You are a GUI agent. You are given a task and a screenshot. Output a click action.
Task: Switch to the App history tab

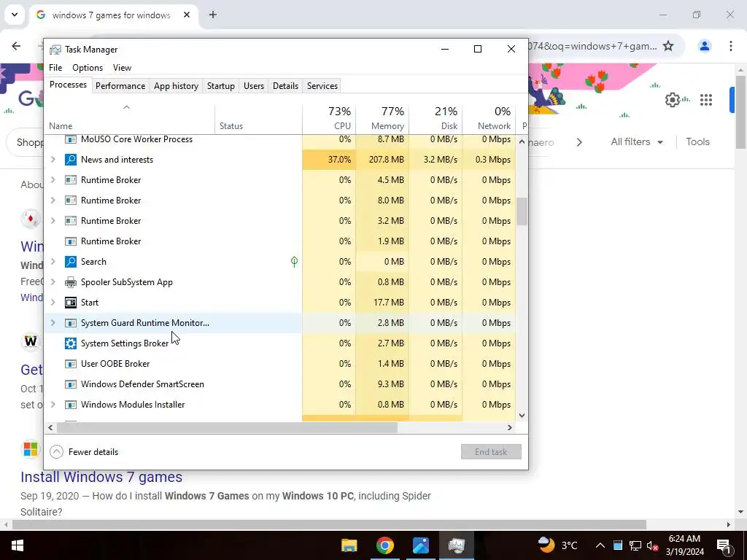click(176, 86)
